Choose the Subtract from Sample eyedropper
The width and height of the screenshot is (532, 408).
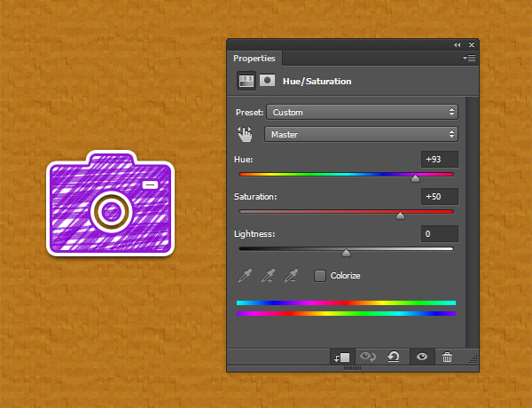coord(289,276)
